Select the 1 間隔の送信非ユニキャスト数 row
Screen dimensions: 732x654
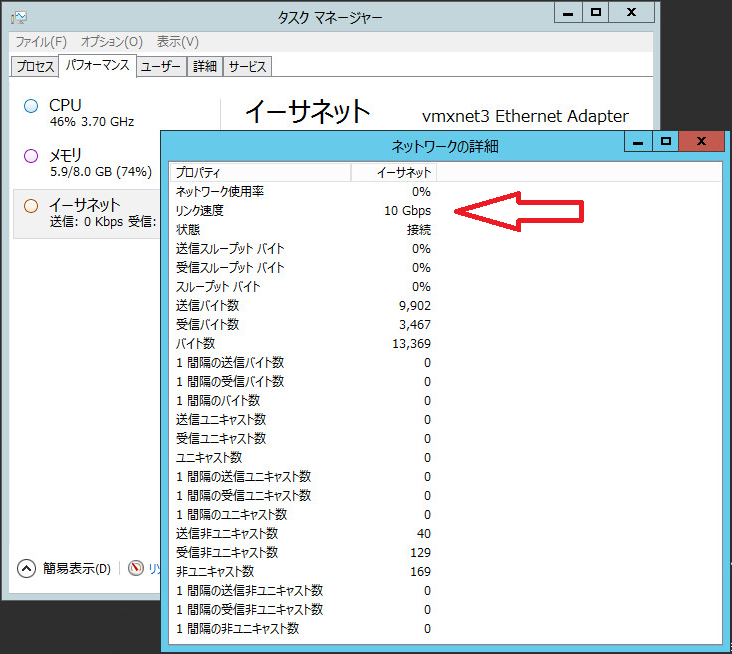pos(303,591)
